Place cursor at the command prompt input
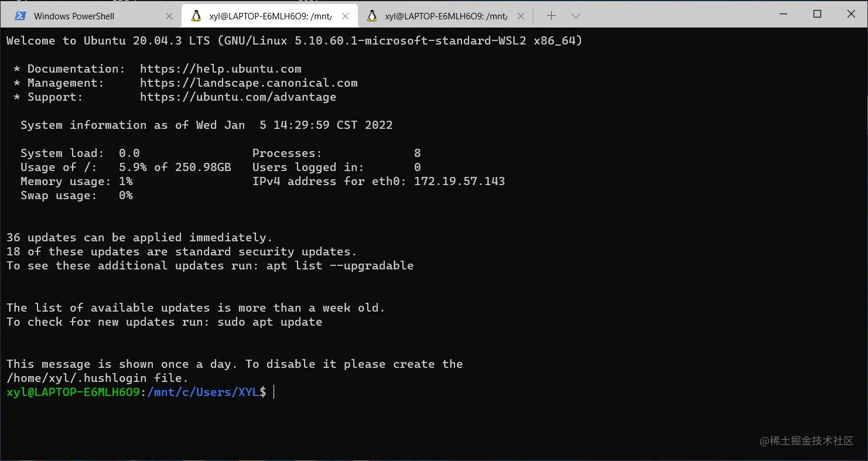Image resolution: width=868 pixels, height=461 pixels. click(x=274, y=392)
